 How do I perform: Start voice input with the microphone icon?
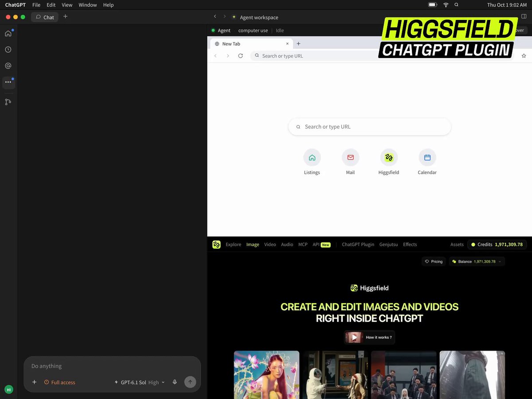pyautogui.click(x=175, y=382)
